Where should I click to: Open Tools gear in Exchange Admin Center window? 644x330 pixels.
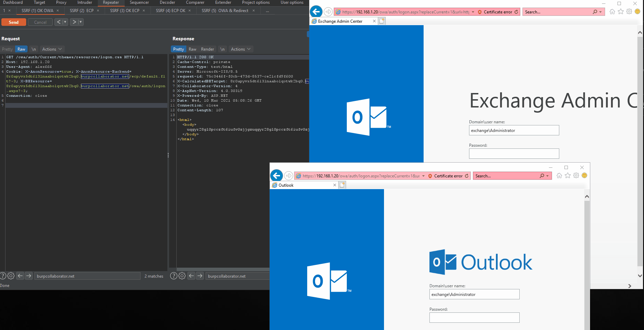[629, 12]
